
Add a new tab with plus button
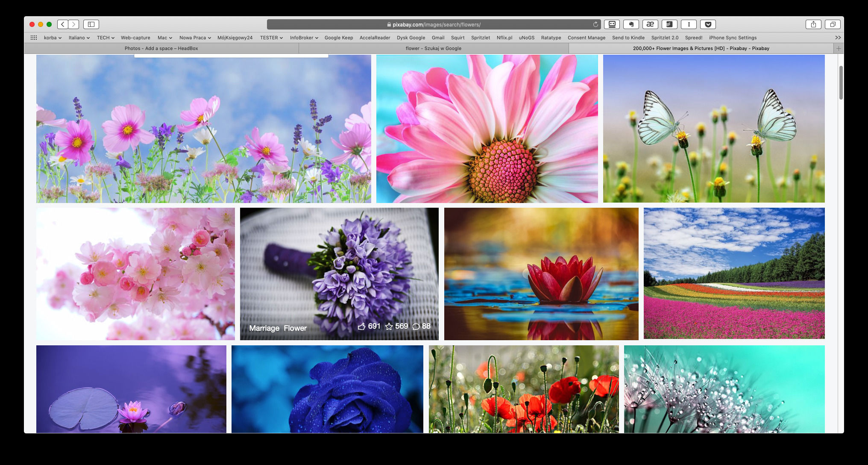pos(839,48)
